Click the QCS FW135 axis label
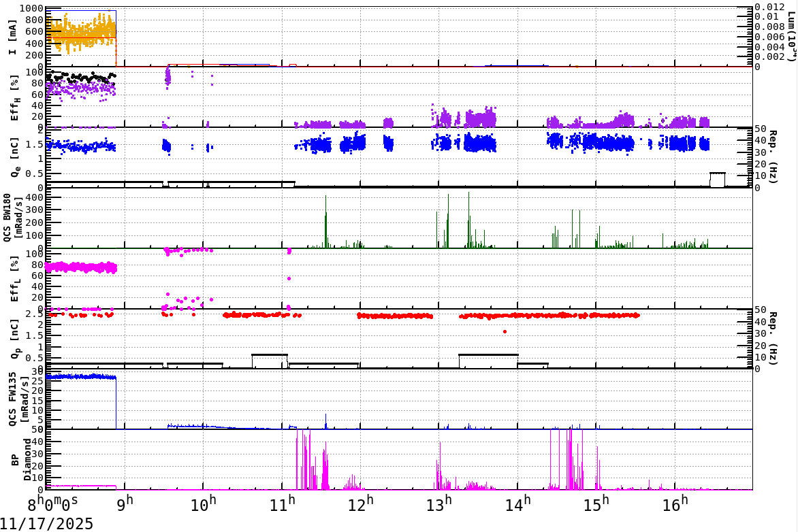This screenshot has width=798, height=532. point(17,398)
